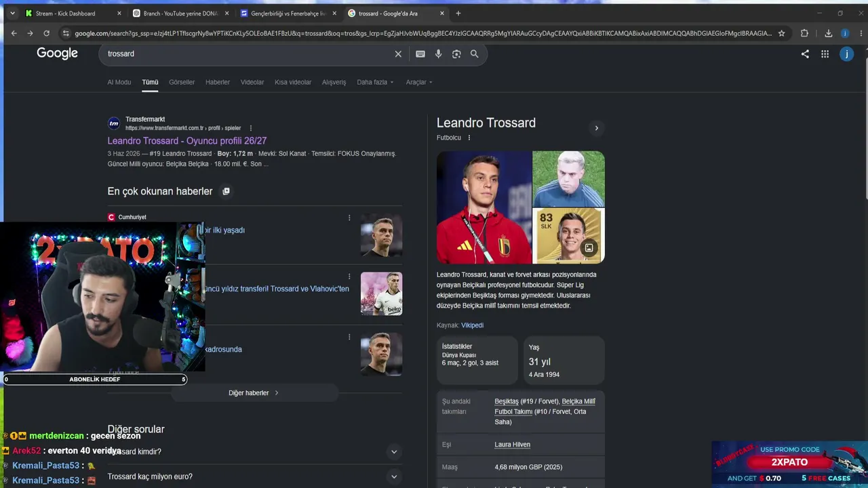Bookmark this page with the star icon
This screenshot has width=868, height=488.
tap(781, 33)
